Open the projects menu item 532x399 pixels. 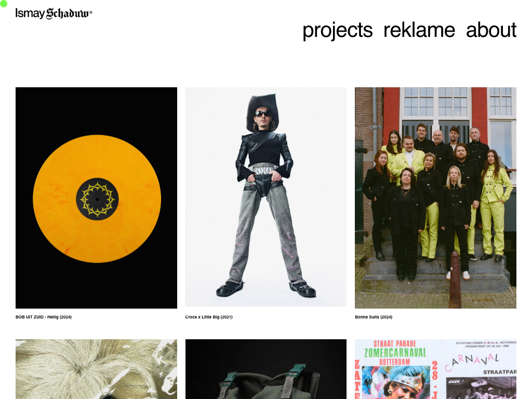[337, 30]
